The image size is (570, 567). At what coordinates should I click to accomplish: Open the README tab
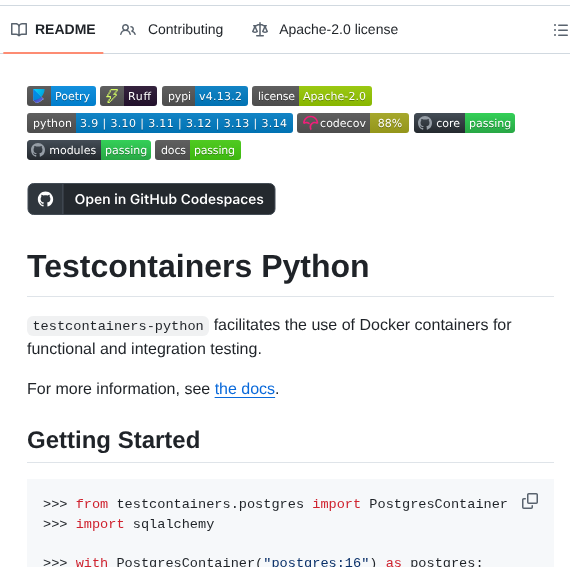tap(53, 29)
